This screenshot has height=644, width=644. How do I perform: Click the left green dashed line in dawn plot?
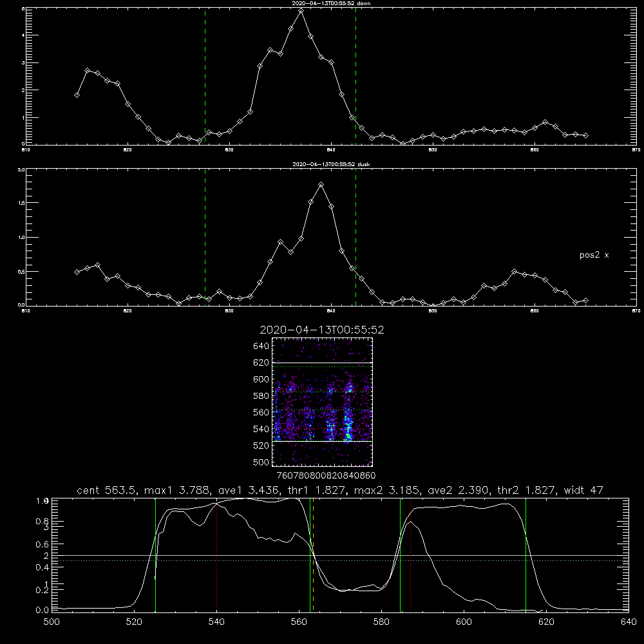click(x=205, y=76)
